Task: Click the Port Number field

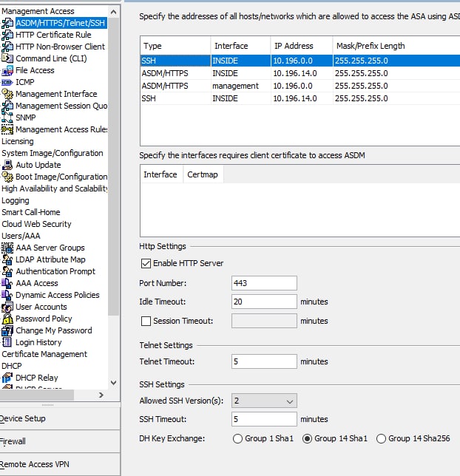Action: [264, 283]
